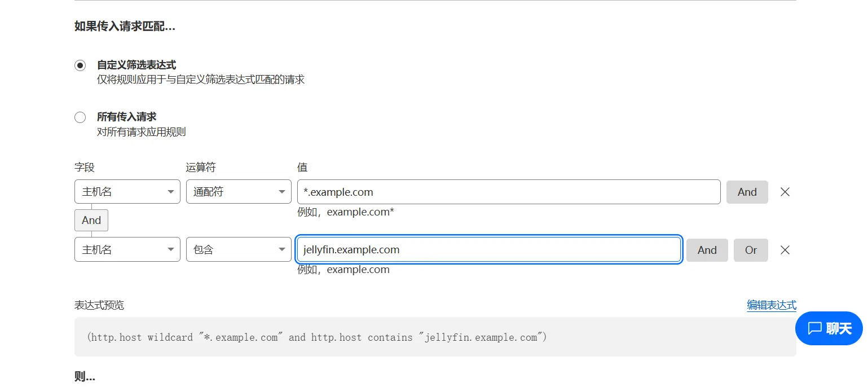
Task: Click the caret arrow on 包含 dropdown
Action: (x=281, y=250)
